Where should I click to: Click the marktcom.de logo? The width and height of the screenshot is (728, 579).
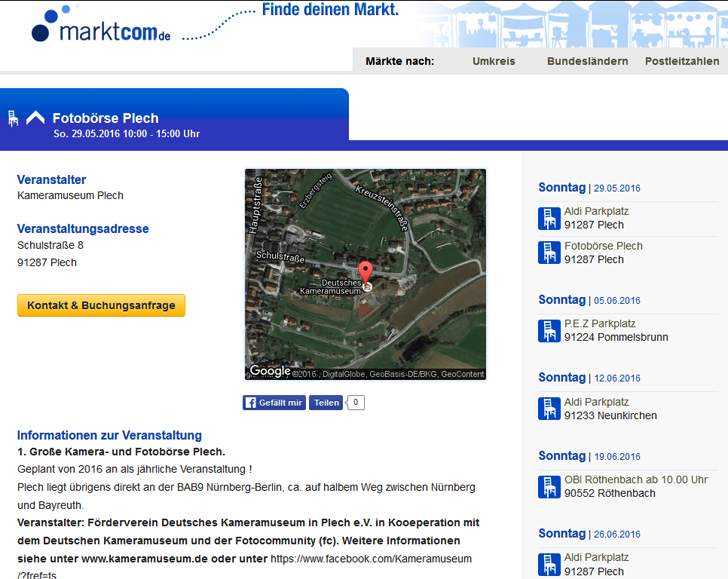point(101,24)
